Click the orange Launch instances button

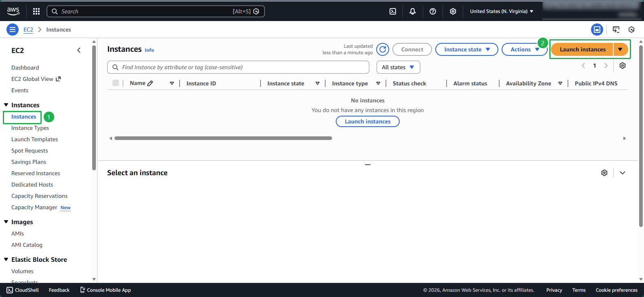pyautogui.click(x=583, y=49)
